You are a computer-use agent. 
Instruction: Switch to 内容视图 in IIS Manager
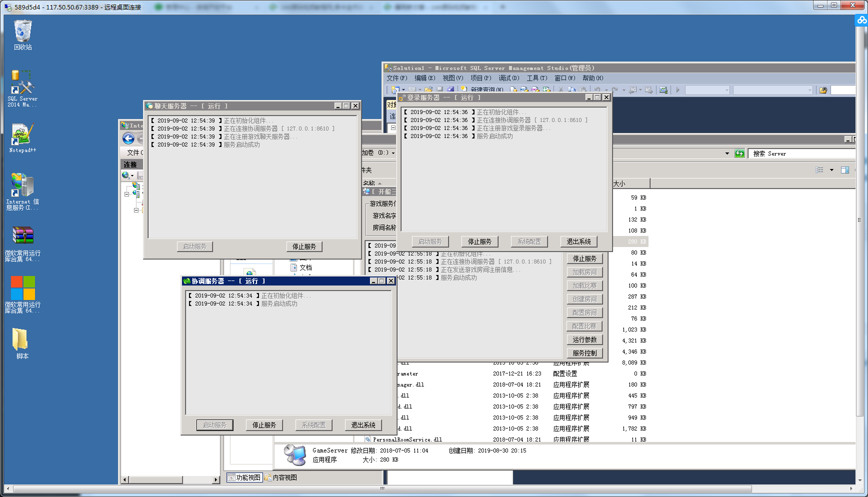point(281,477)
